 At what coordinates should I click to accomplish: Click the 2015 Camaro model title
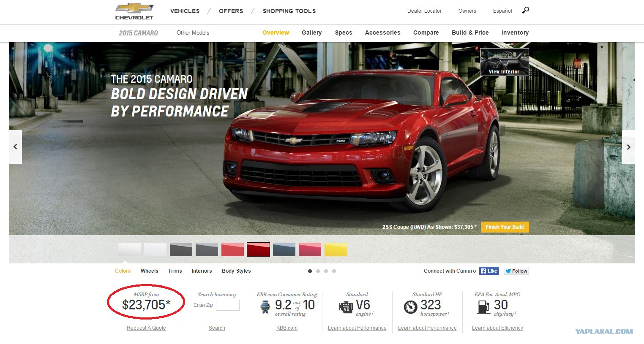click(138, 33)
